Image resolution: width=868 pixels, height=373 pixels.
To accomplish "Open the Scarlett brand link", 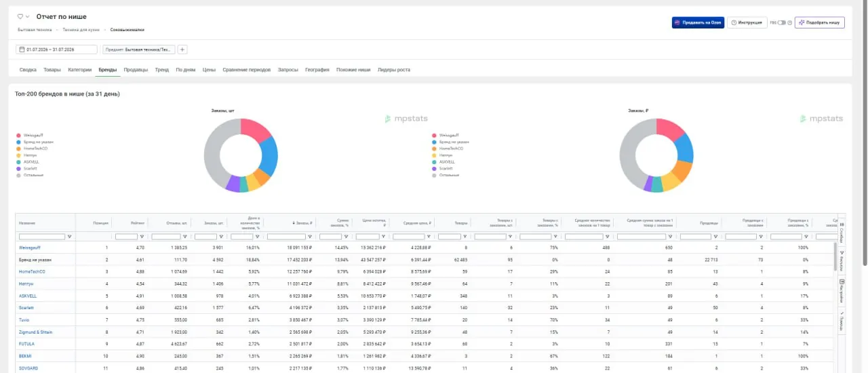I will coord(26,307).
